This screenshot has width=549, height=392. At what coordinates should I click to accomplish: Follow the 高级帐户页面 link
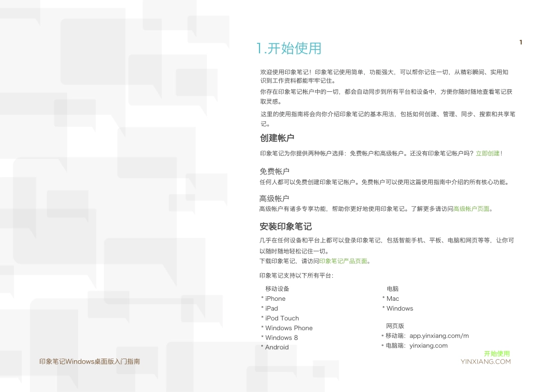point(471,209)
